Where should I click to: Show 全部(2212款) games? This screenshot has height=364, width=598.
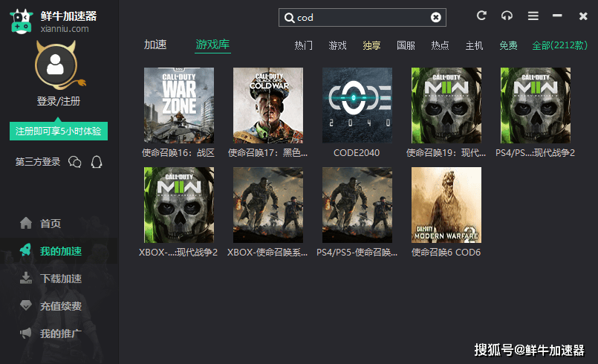559,45
